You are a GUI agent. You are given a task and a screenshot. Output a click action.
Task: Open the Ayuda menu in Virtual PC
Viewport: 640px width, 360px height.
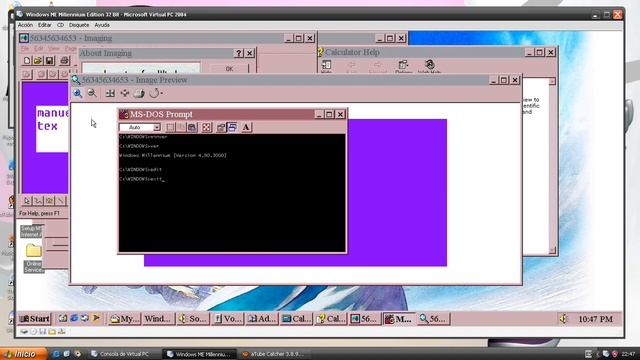point(102,25)
